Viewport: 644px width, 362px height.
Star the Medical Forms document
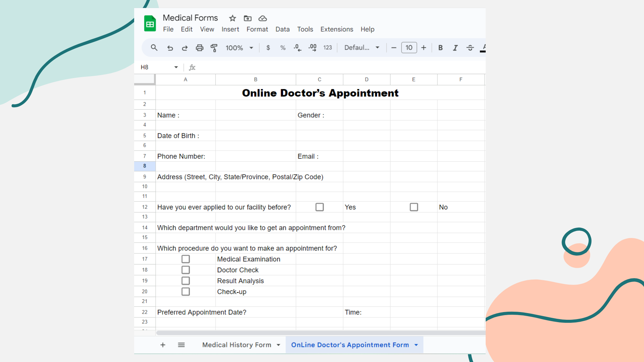pos(232,18)
